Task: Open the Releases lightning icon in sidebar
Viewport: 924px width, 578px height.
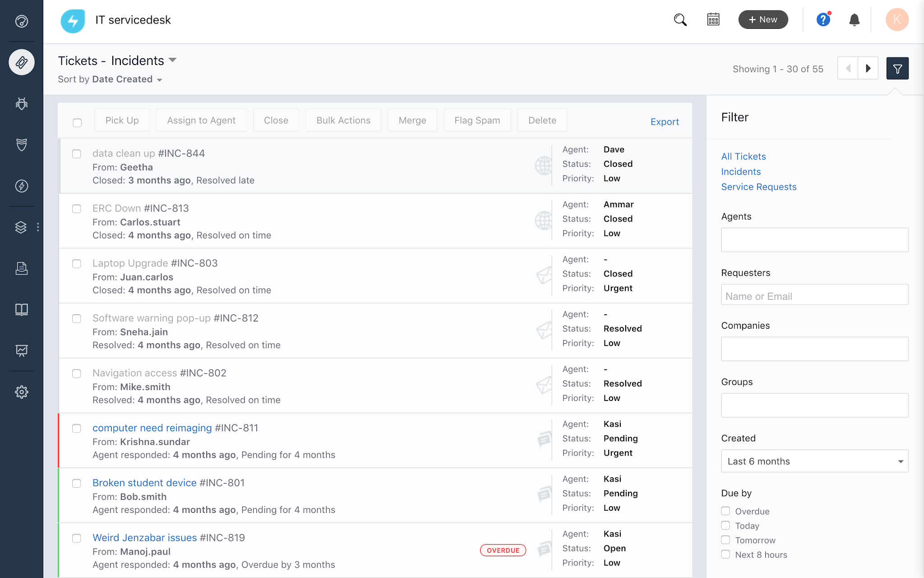Action: point(21,186)
